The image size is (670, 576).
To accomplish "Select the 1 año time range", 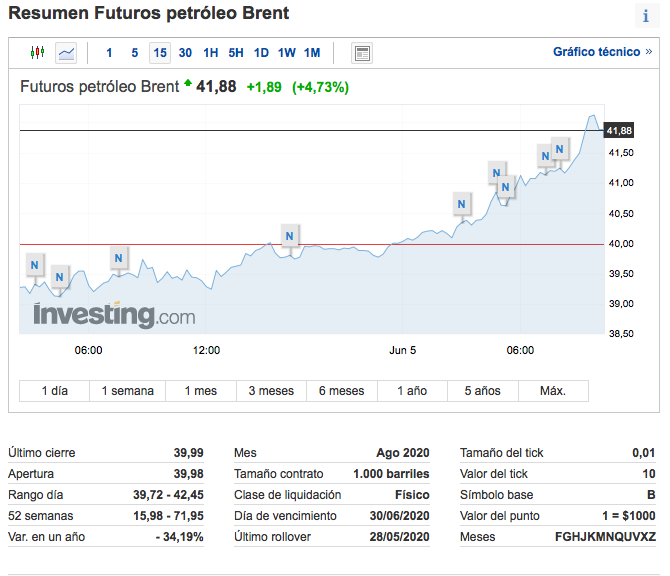I will [x=412, y=391].
